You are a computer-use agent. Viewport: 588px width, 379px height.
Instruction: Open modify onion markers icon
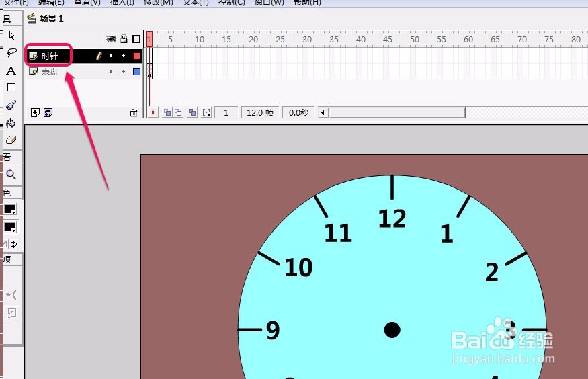(x=206, y=112)
